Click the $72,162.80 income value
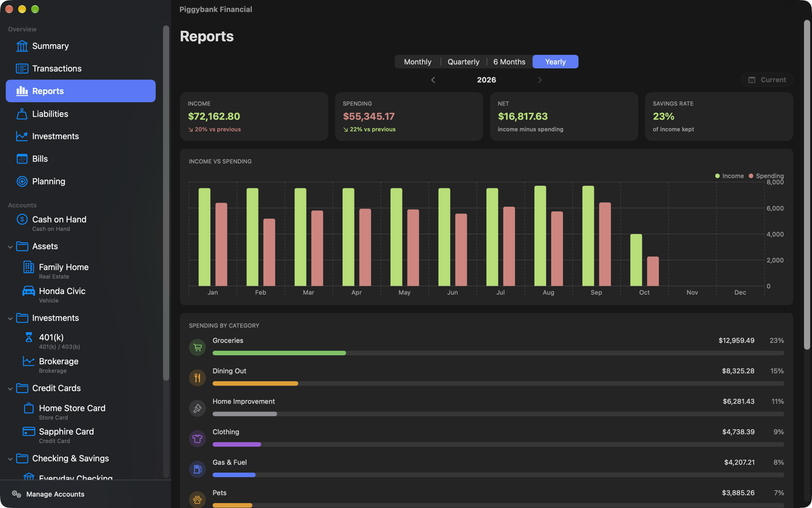The height and width of the screenshot is (508, 812). 214,116
